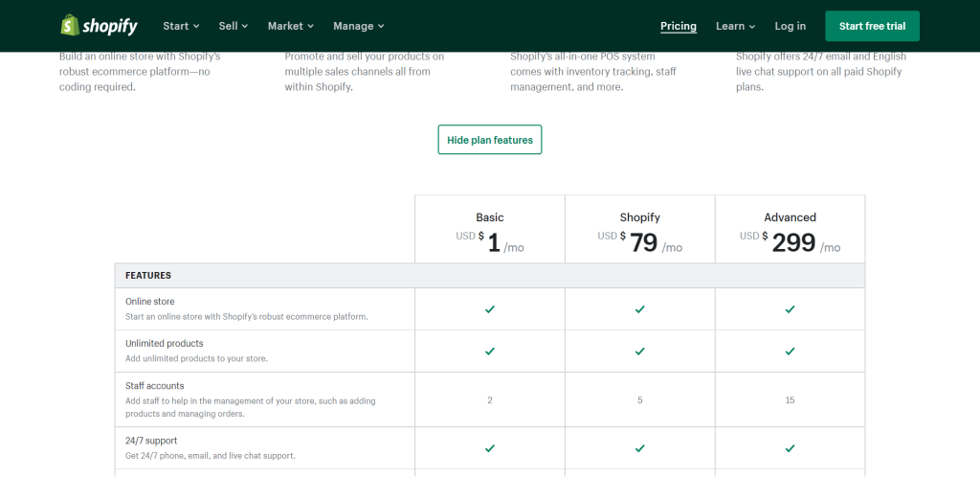Click the Staff accounts description text
This screenshot has height=477, width=980.
pyautogui.click(x=250, y=407)
